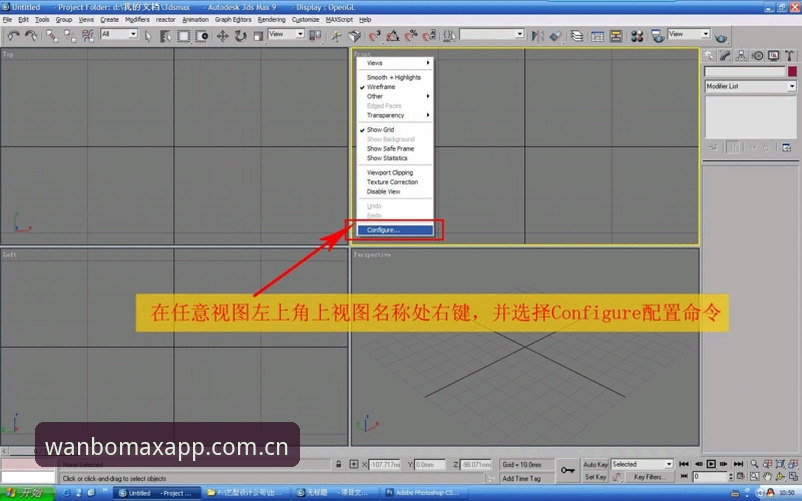The height and width of the screenshot is (501, 802).
Task: Open the Mirror tool
Action: point(537,36)
